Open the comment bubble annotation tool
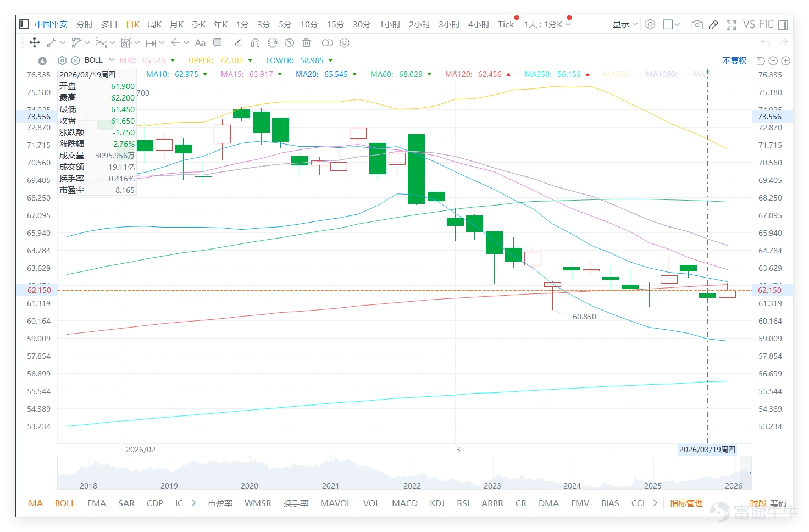The image size is (809, 532). pos(218,43)
